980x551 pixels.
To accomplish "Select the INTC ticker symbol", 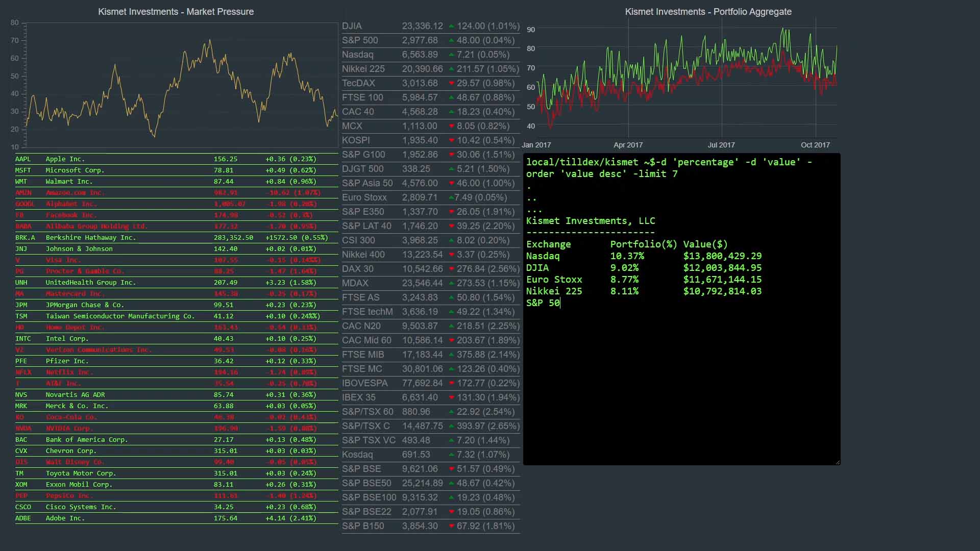I will [23, 339].
